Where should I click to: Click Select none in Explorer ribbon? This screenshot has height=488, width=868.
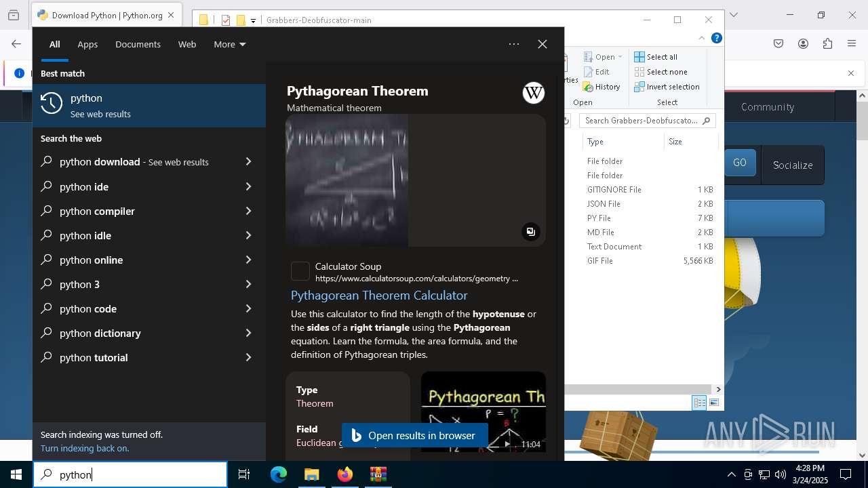pyautogui.click(x=660, y=72)
